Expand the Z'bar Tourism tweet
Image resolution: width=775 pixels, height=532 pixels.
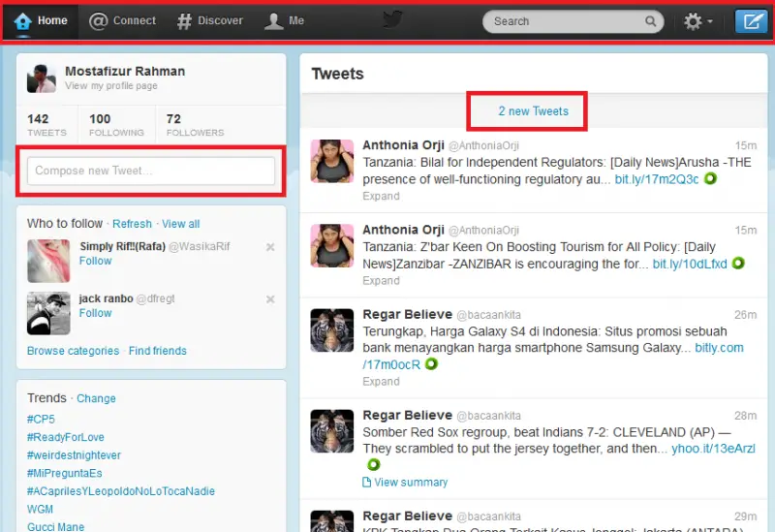(381, 280)
